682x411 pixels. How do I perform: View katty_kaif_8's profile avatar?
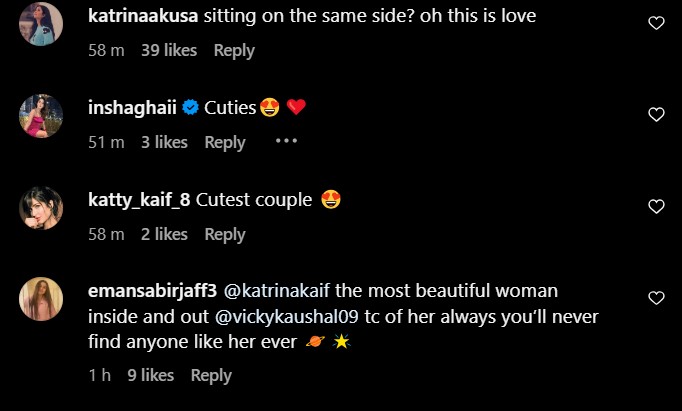point(42,208)
